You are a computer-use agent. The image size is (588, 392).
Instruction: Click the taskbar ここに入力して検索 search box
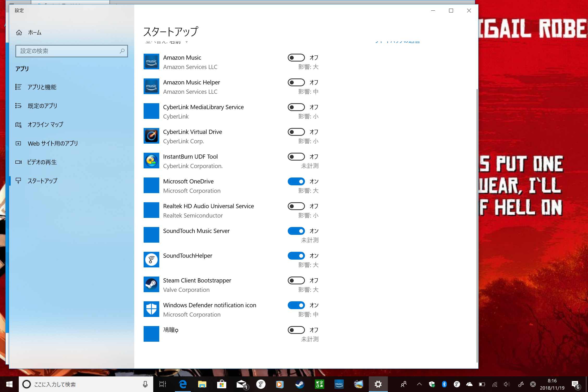[86, 384]
